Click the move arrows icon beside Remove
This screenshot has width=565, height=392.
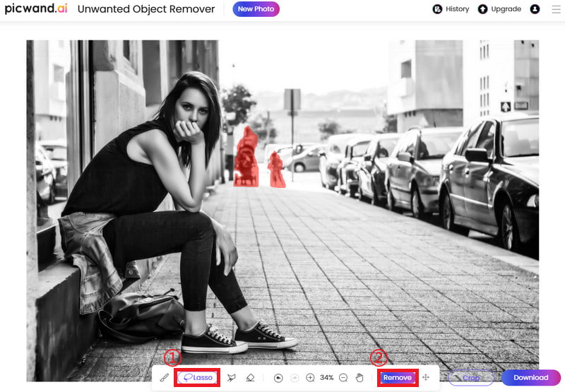pyautogui.click(x=426, y=377)
